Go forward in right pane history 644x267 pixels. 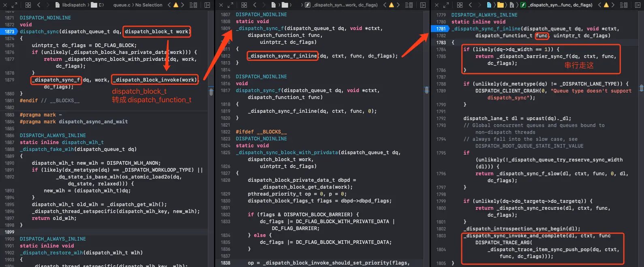pyautogui.click(x=479, y=5)
